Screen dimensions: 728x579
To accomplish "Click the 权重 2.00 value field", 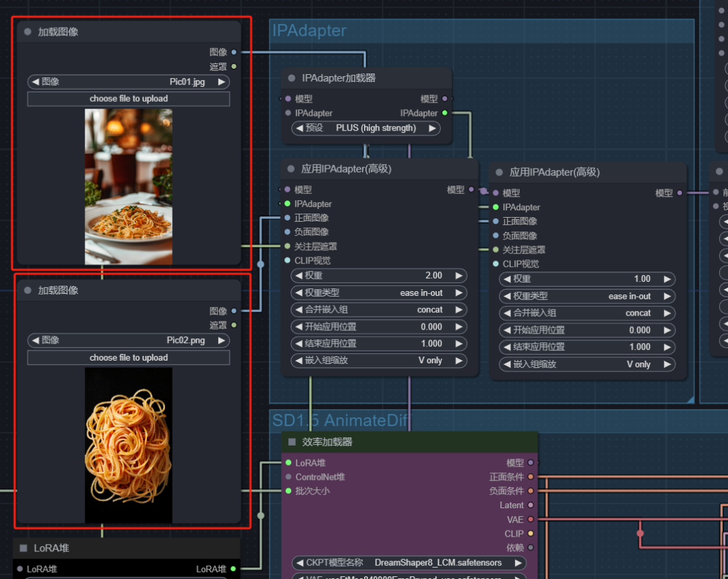I will (379, 276).
